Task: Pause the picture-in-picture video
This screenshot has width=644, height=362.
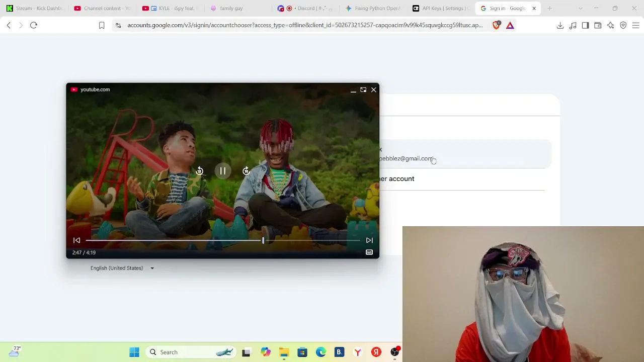Action: 222,171
